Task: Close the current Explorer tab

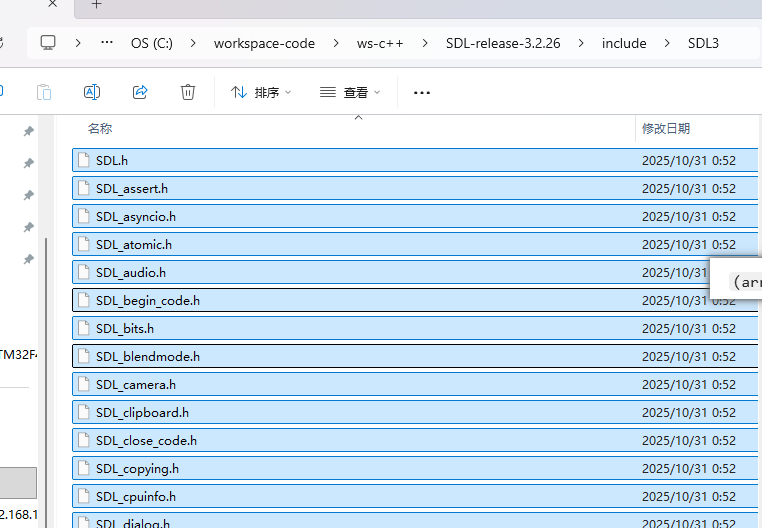Action: [x=52, y=4]
